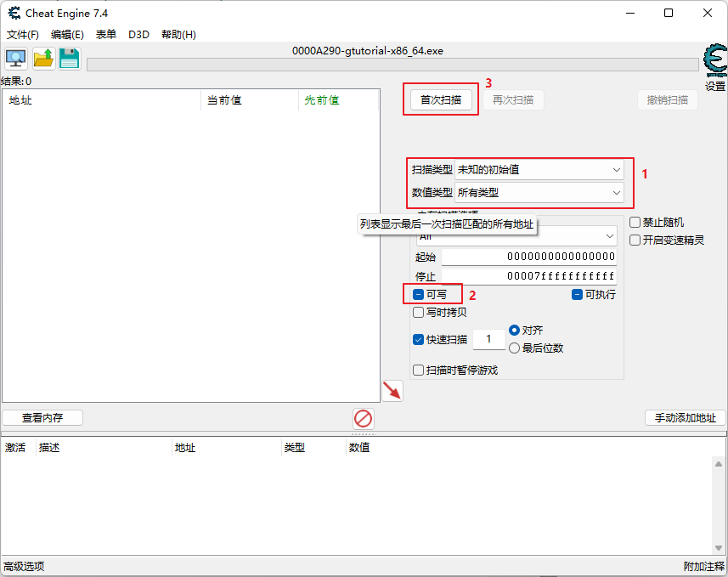Open the 帮助(H) menu

178,34
